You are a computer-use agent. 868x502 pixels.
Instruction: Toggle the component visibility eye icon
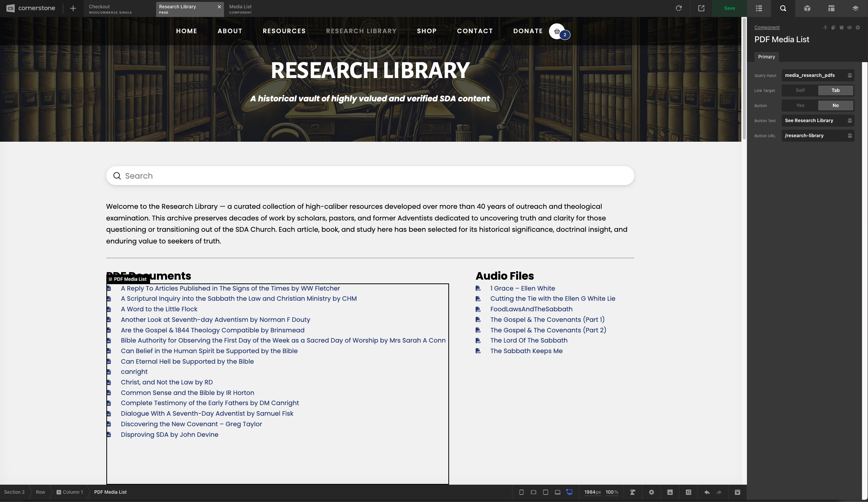click(x=850, y=28)
